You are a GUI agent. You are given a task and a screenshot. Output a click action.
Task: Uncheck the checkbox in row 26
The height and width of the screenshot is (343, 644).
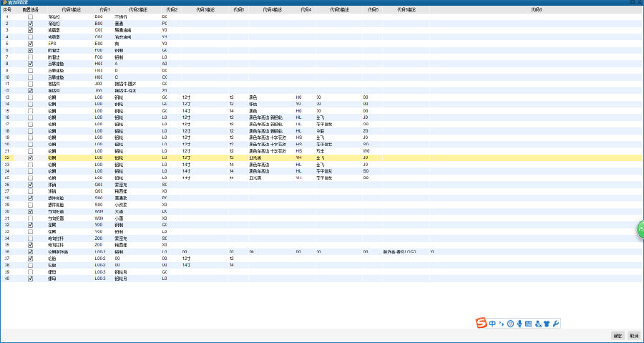[x=30, y=185]
